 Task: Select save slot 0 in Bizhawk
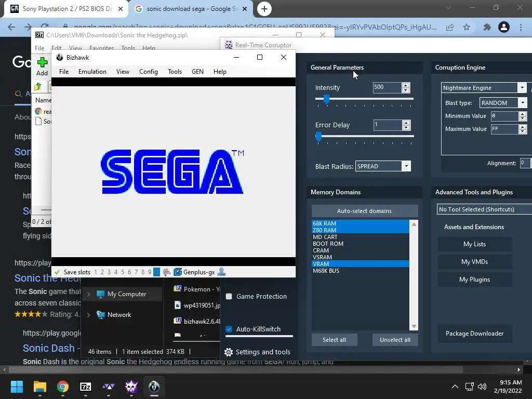(x=156, y=272)
